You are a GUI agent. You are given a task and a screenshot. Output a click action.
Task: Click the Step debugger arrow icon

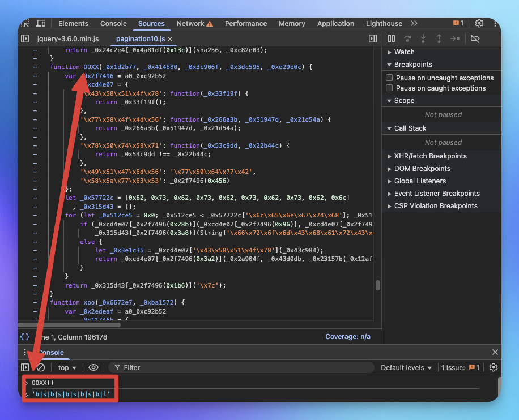point(455,38)
